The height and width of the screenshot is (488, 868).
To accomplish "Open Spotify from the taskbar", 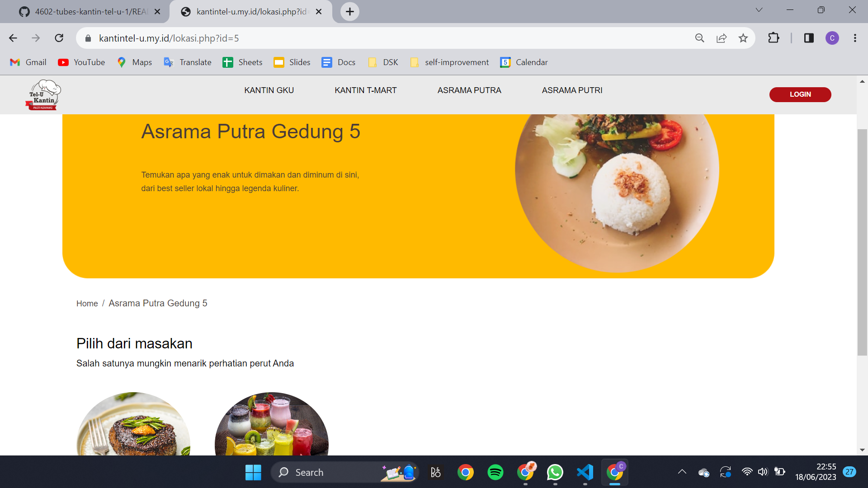I will pyautogui.click(x=495, y=473).
